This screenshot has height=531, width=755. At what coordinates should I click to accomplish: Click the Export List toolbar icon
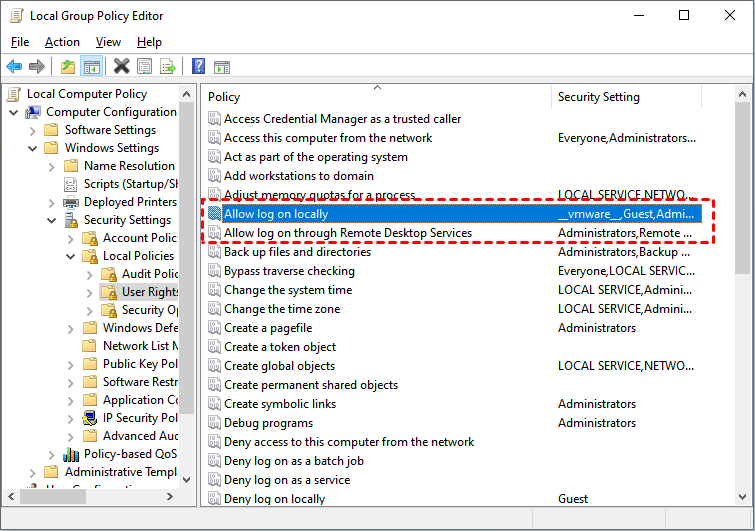168,66
